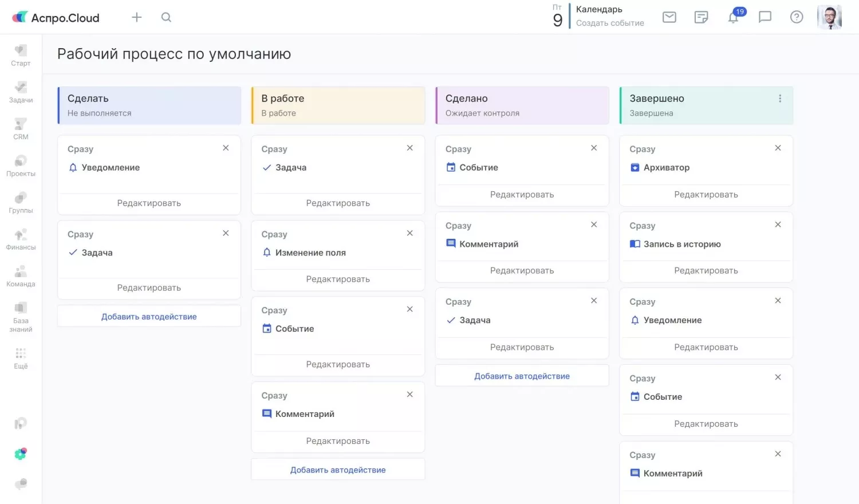Click Добавить автодействие under Сделать column
The height and width of the screenshot is (504, 859).
[x=149, y=317]
